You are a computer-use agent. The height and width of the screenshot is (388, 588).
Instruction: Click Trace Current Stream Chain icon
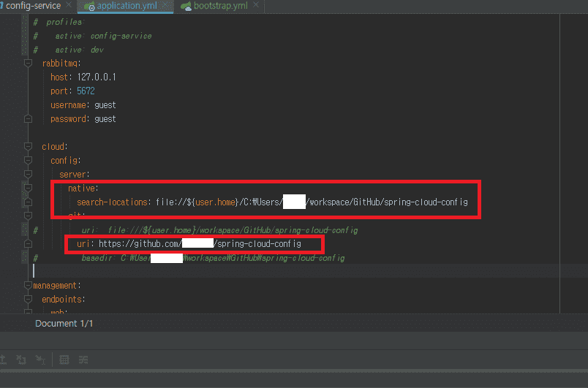click(x=83, y=360)
